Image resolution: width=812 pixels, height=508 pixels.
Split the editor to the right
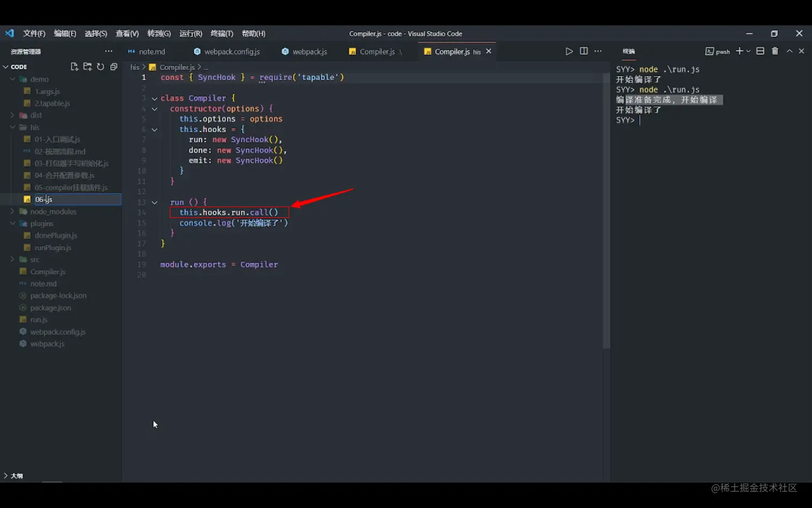[x=584, y=51]
